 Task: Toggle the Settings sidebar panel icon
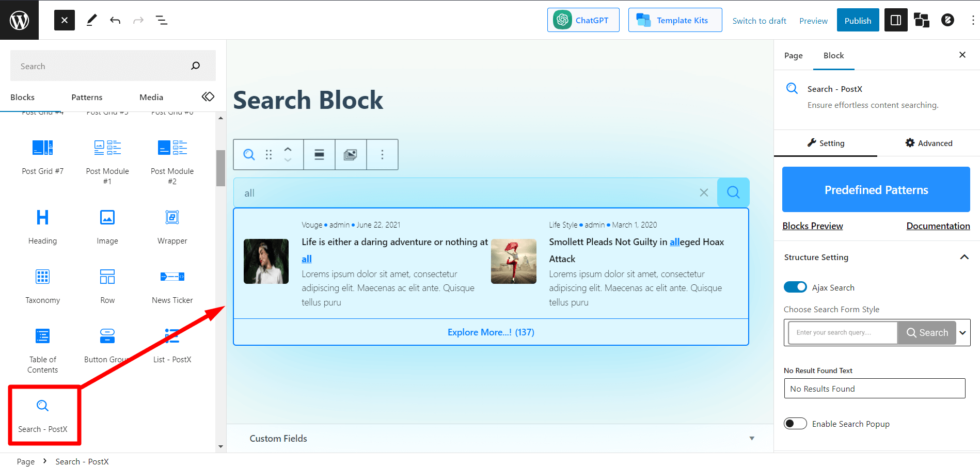pos(895,20)
